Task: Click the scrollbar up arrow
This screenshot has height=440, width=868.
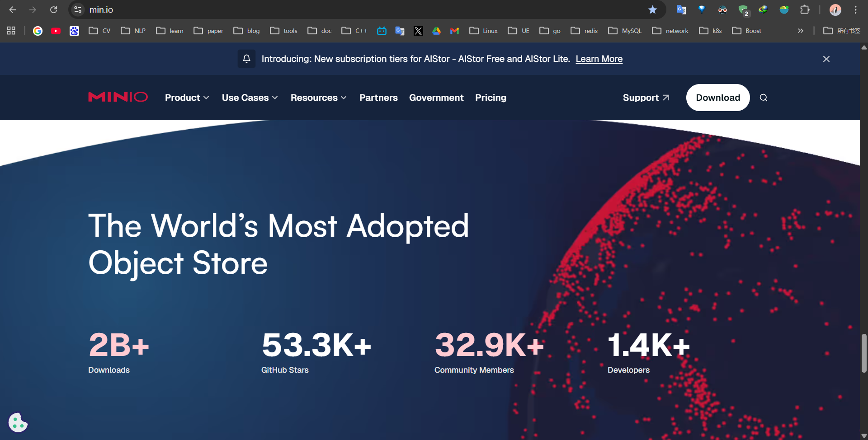Action: pos(864,47)
